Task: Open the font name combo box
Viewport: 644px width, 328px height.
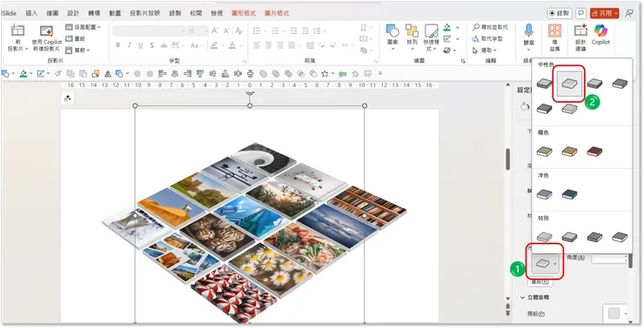Action: pyautogui.click(x=149, y=30)
